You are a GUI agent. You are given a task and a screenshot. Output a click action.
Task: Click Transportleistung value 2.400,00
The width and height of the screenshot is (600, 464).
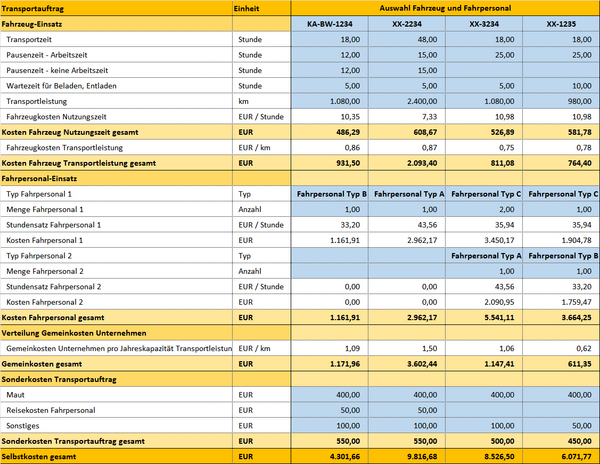click(407, 101)
